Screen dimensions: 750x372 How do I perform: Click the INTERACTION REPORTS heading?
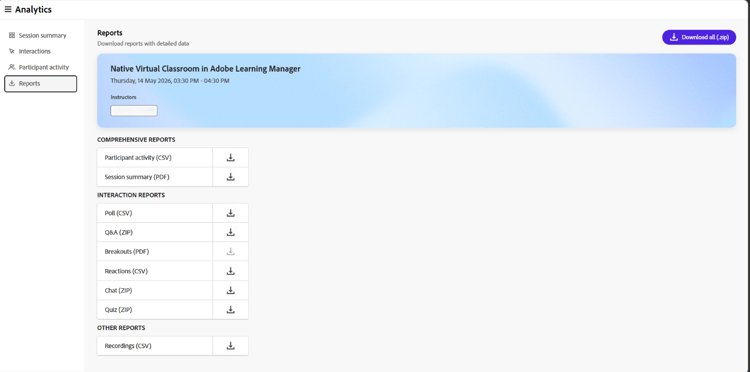pyautogui.click(x=131, y=195)
